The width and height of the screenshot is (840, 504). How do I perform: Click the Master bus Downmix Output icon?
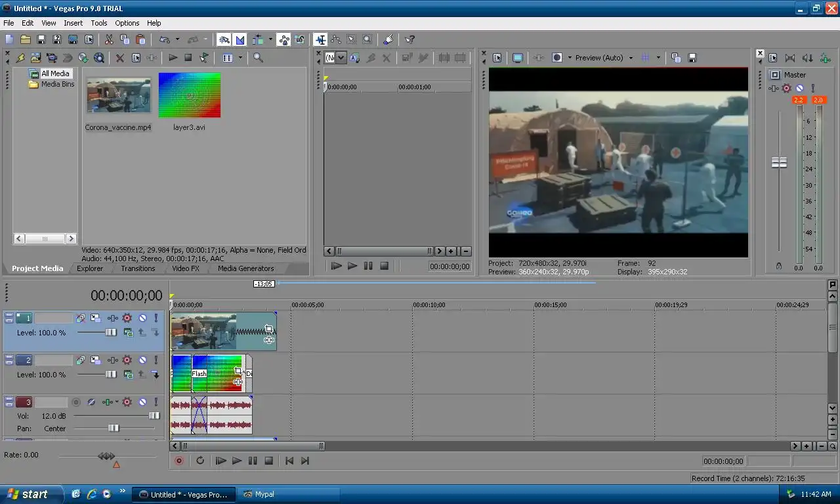click(x=790, y=58)
